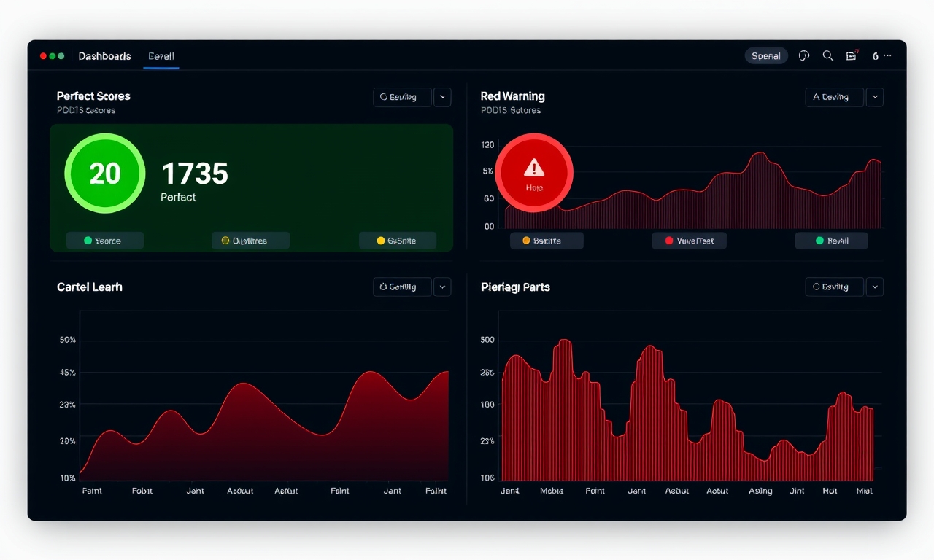Click the Perfect label under 1735
The image size is (934, 560).
point(179,198)
